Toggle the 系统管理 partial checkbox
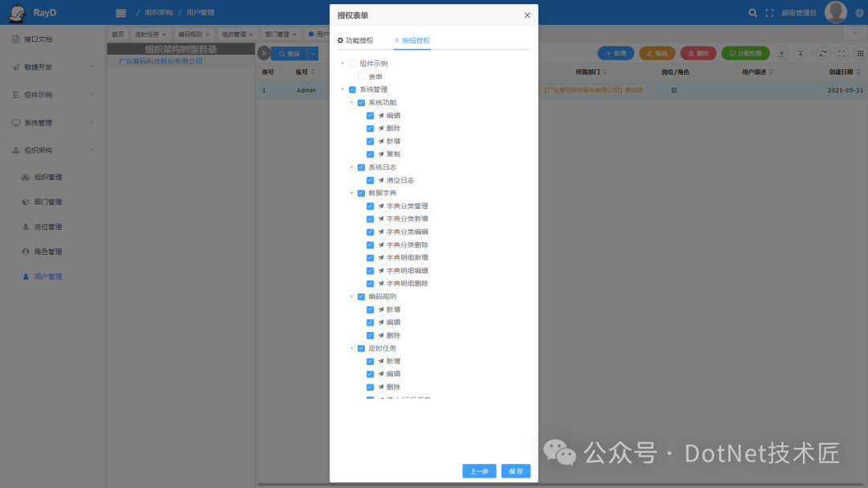The image size is (868, 488). point(352,90)
